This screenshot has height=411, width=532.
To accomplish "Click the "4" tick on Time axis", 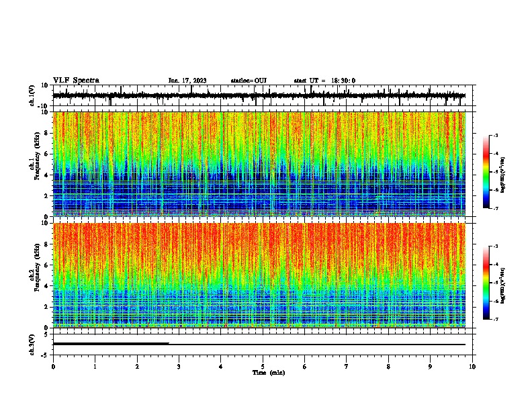I will [x=221, y=367].
